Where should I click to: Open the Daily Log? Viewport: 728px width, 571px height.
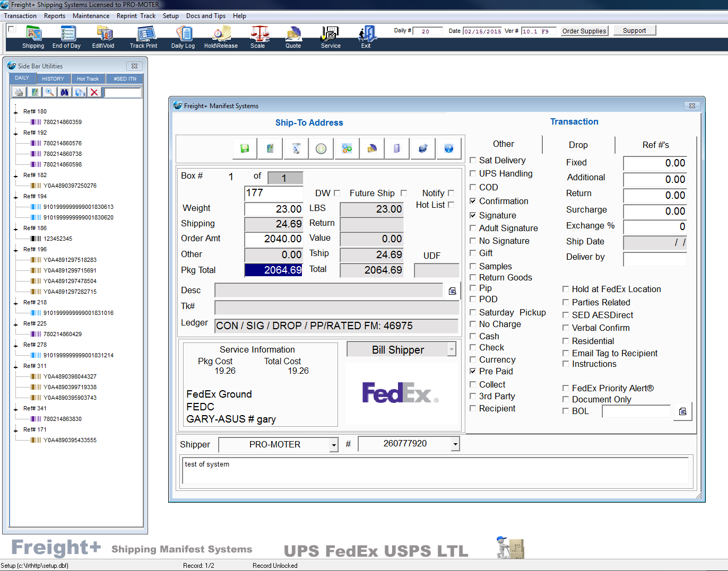pyautogui.click(x=183, y=38)
